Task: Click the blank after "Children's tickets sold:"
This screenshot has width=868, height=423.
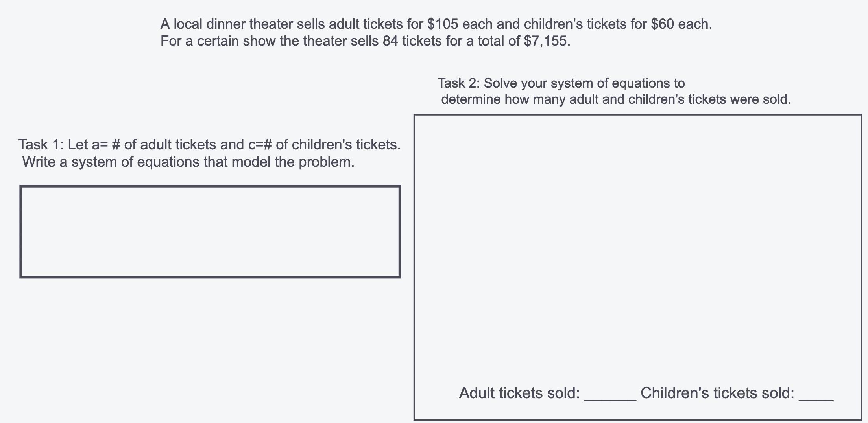Action: point(816,394)
